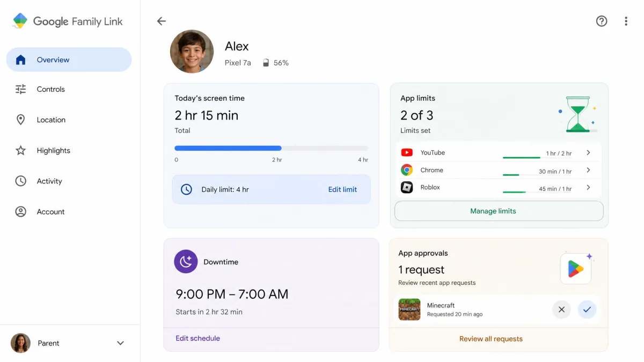
Task: Deny Minecraft request with X button
Action: point(561,309)
